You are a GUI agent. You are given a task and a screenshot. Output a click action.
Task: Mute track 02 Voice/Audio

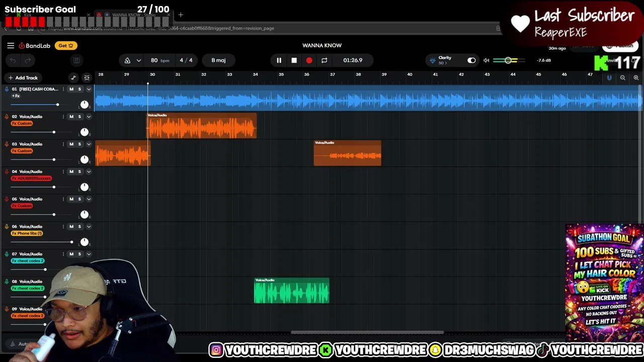tap(71, 117)
